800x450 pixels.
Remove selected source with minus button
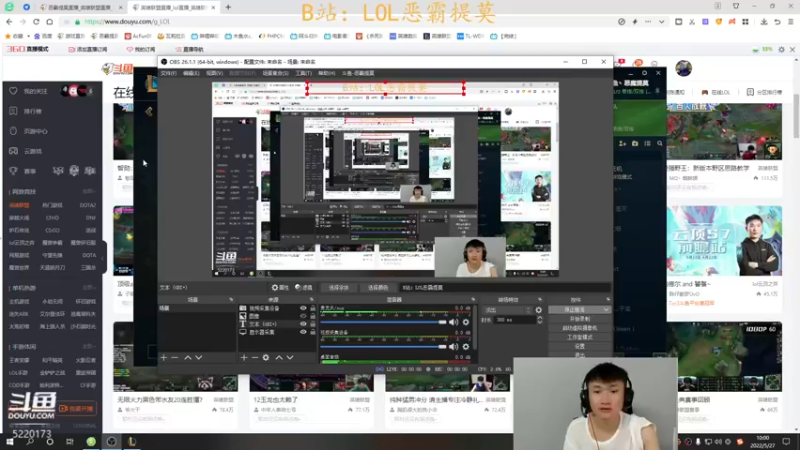click(x=255, y=358)
